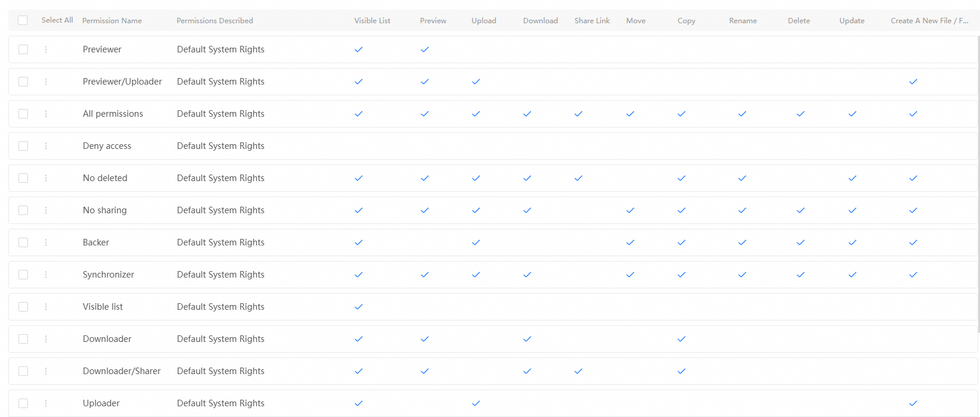The width and height of the screenshot is (980, 417).
Task: Click Synchronizer's Download checkmark
Action: (x=527, y=275)
